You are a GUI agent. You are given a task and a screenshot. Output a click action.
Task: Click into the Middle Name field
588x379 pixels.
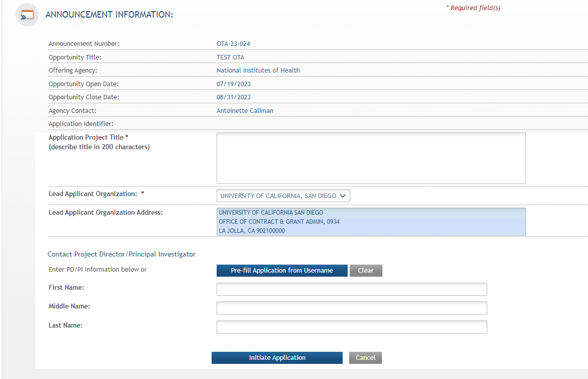[352, 308]
